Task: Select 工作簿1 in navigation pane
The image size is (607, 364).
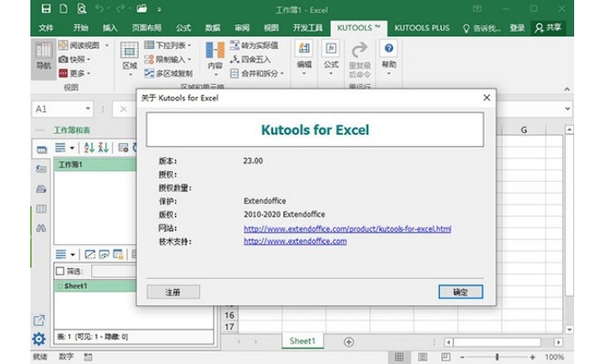Action: click(x=95, y=165)
